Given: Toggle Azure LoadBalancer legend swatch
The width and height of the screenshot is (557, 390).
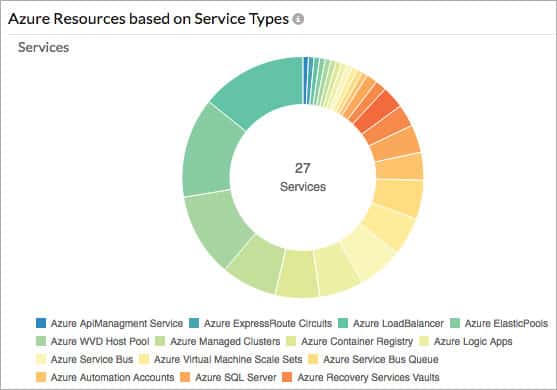Looking at the screenshot, I should pyautogui.click(x=343, y=323).
